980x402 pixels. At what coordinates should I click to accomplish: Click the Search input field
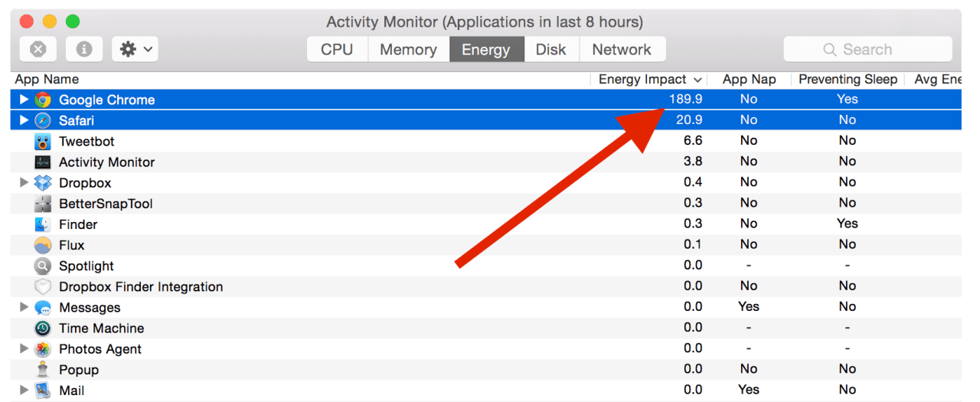click(x=867, y=50)
